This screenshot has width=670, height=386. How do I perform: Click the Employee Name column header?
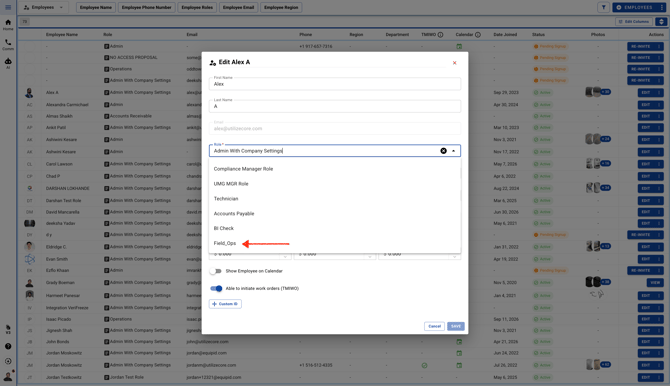coord(62,35)
